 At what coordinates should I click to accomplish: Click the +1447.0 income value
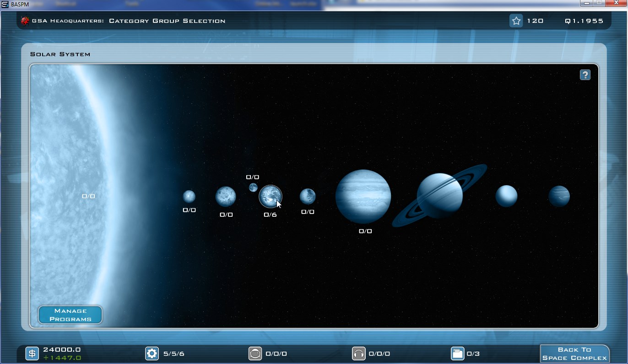point(62,358)
